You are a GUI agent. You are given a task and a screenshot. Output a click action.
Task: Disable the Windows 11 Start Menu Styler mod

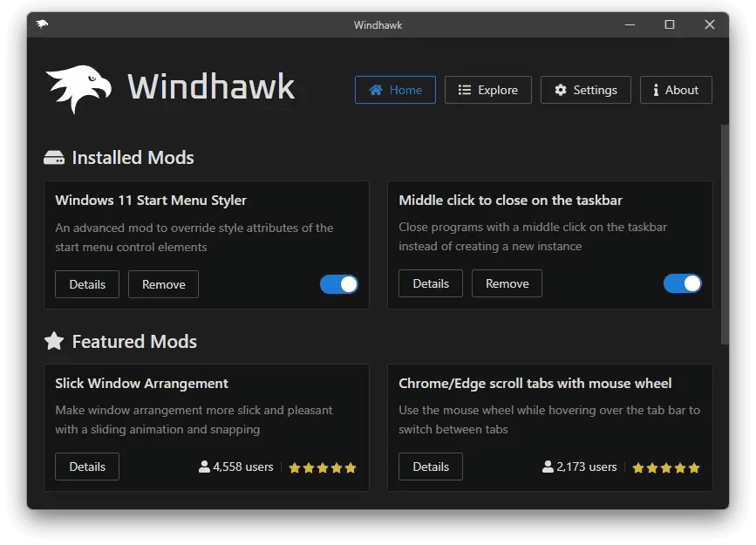(x=339, y=284)
